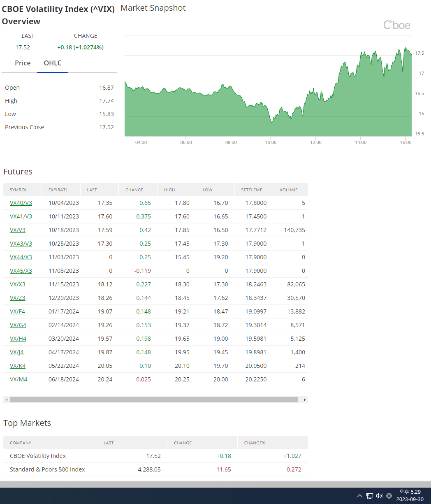Open the VX/G4 futures contract link

pos(18,325)
